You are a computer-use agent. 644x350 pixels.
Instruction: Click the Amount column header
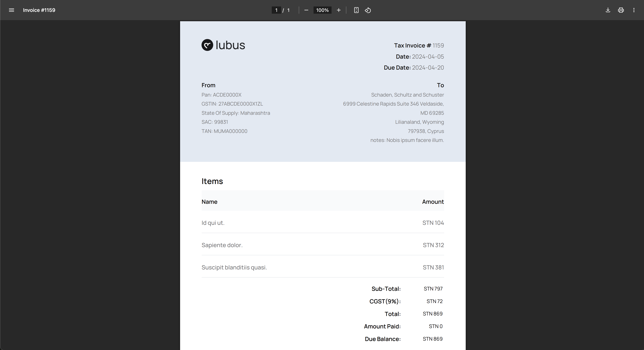pos(433,202)
